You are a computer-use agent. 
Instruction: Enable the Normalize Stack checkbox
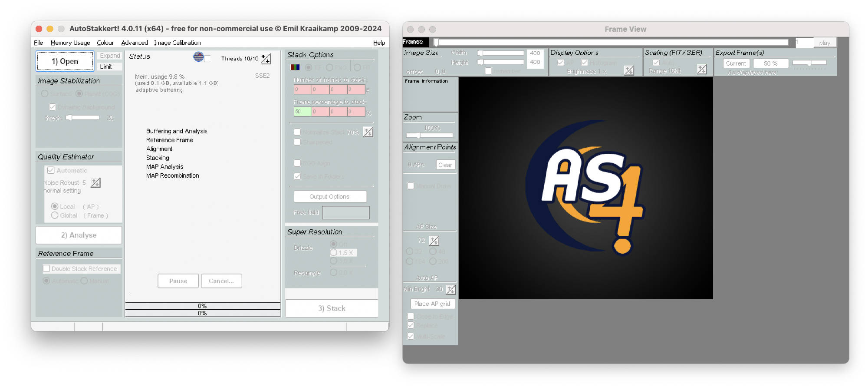click(297, 132)
